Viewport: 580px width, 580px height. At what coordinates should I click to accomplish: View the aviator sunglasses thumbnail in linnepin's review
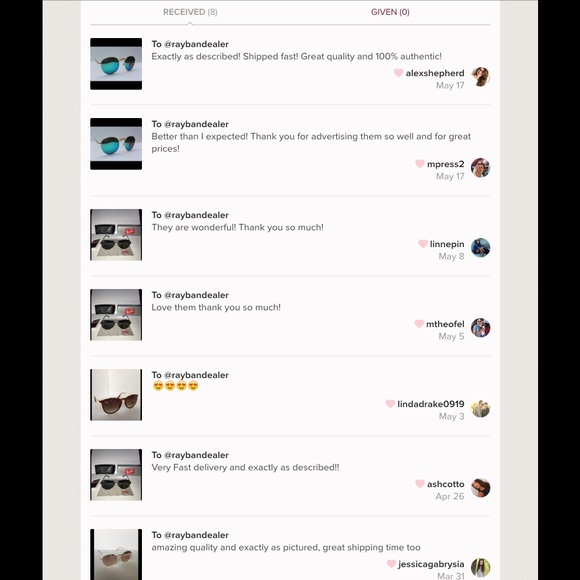[x=116, y=235]
